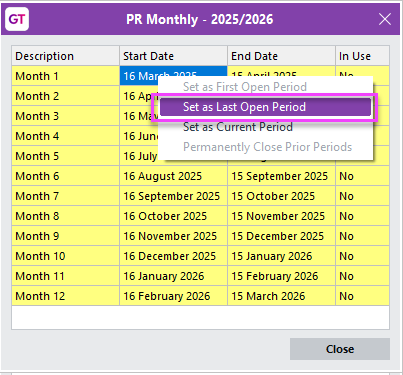Image resolution: width=403 pixels, height=375 pixels.
Task: Close the PR Monthly dialog with X
Action: tap(385, 19)
